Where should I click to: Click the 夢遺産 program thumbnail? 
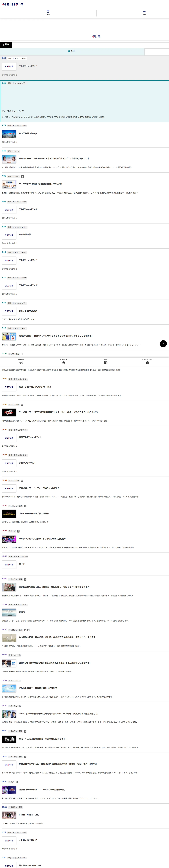point(9,612)
